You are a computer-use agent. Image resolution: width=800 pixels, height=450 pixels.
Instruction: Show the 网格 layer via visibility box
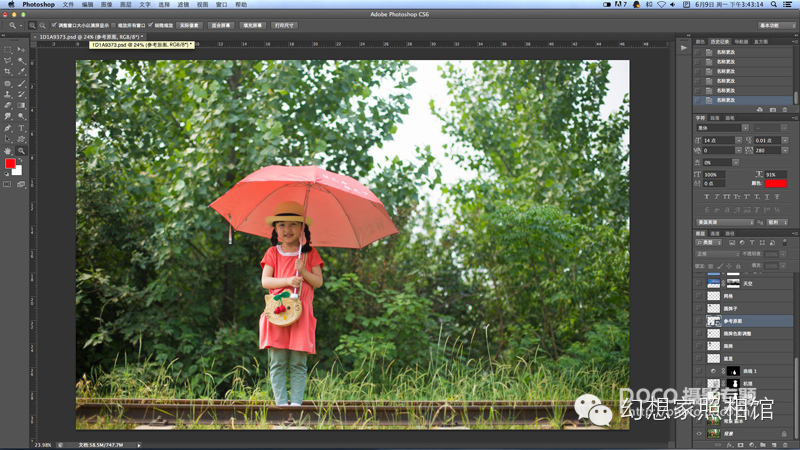coord(699,296)
